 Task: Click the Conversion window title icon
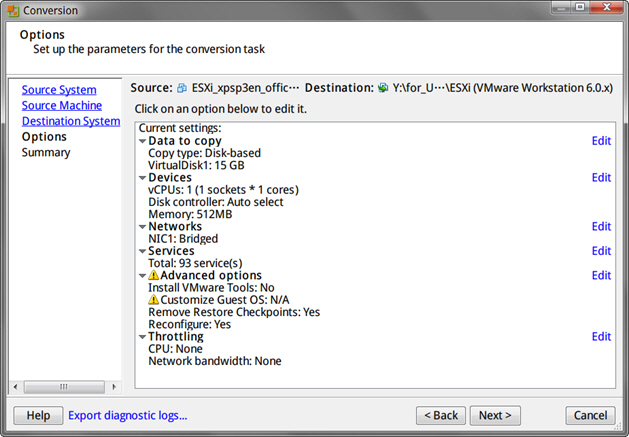coord(11,10)
